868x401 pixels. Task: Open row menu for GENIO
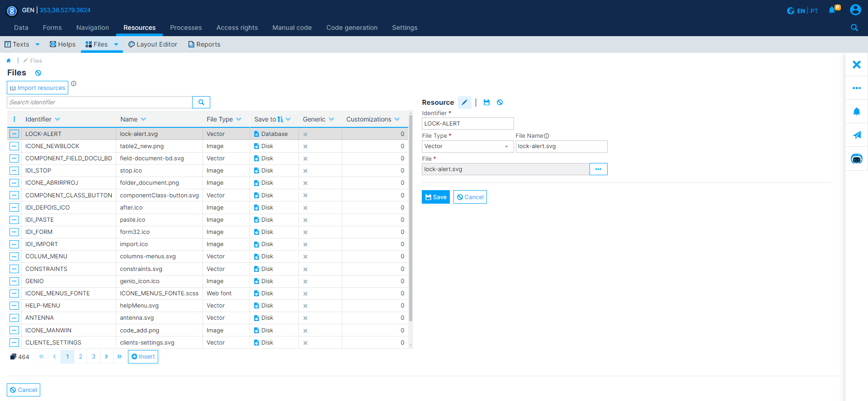click(x=14, y=281)
